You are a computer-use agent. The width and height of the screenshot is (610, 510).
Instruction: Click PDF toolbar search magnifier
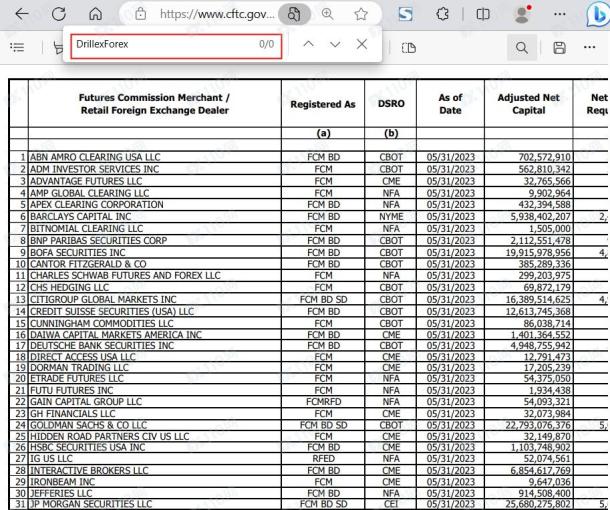(522, 48)
